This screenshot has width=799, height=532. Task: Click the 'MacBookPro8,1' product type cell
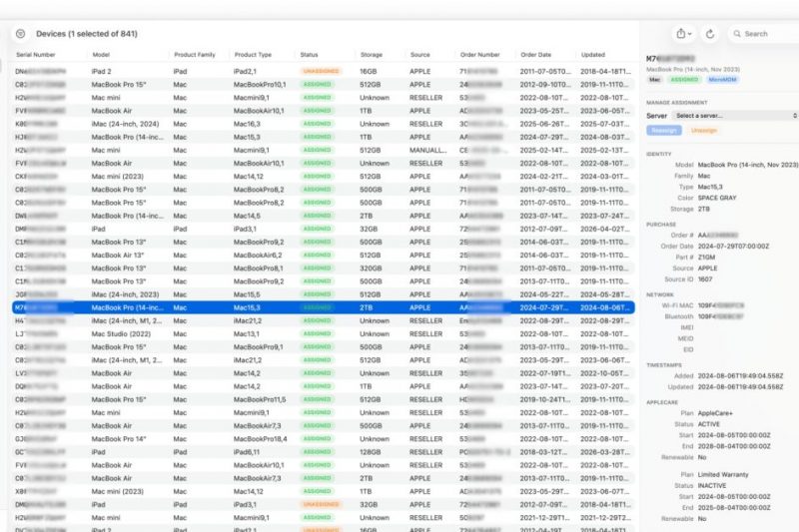[x=259, y=268]
